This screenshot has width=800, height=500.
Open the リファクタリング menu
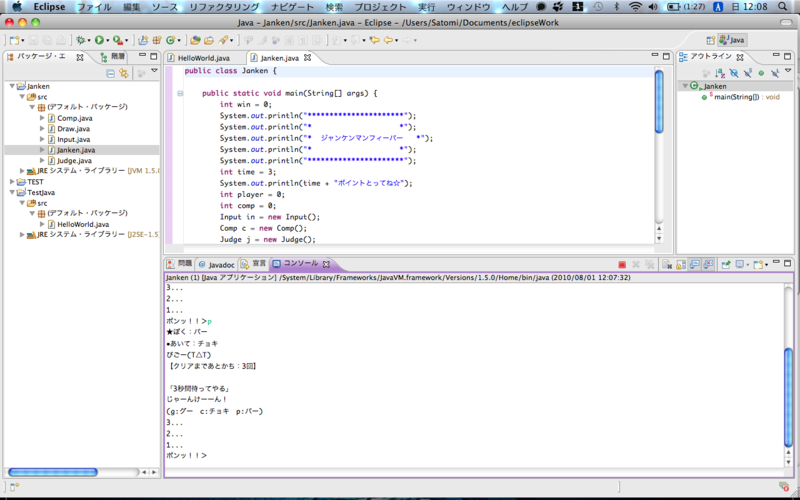224,7
